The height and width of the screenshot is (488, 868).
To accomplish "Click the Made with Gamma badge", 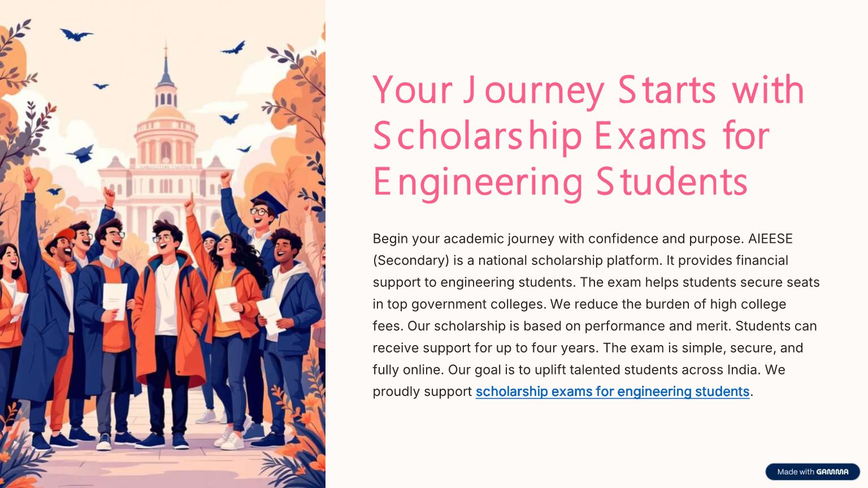I will tap(812, 472).
